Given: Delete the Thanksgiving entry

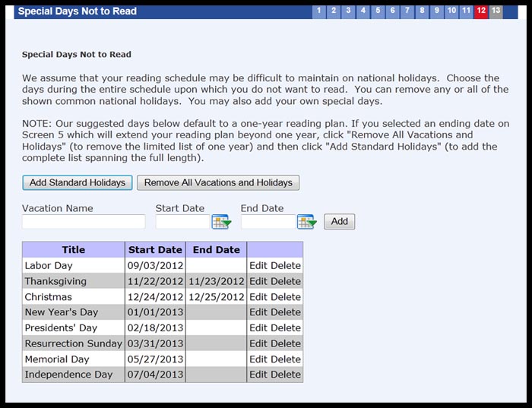Looking at the screenshot, I should pyautogui.click(x=286, y=281).
